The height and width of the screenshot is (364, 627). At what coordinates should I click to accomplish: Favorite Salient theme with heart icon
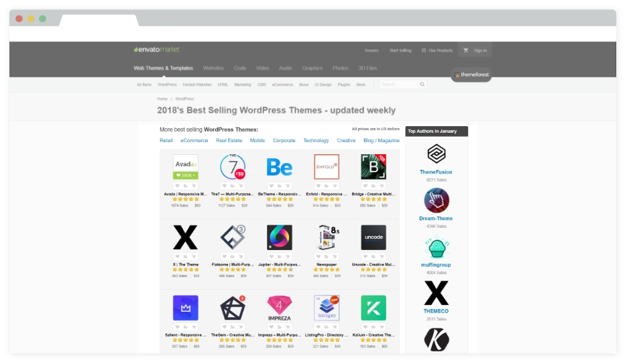(177, 327)
